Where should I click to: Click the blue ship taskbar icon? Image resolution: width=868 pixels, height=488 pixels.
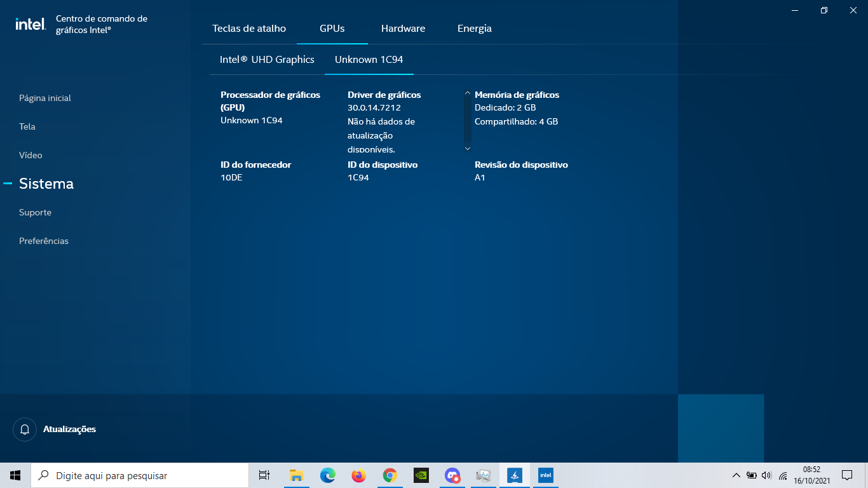(x=515, y=475)
